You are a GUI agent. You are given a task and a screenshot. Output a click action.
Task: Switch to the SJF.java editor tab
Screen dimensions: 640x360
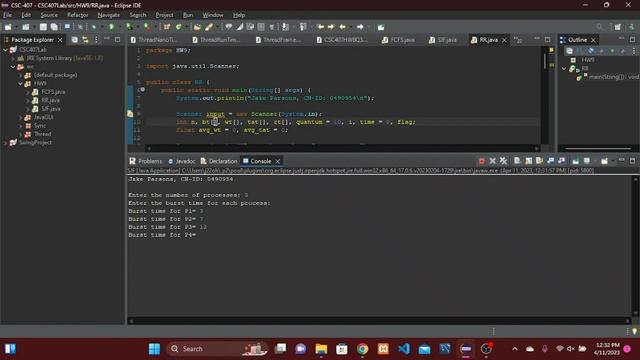443,40
